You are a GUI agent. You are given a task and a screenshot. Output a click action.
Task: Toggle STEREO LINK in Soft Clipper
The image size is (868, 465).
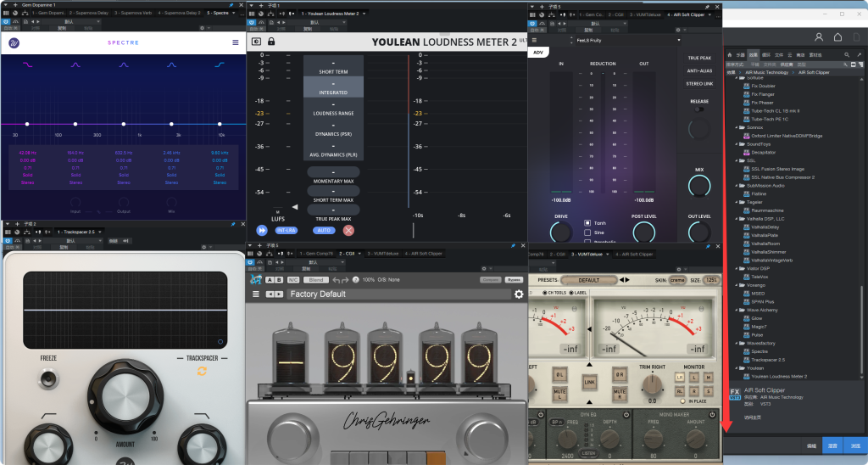tap(699, 84)
